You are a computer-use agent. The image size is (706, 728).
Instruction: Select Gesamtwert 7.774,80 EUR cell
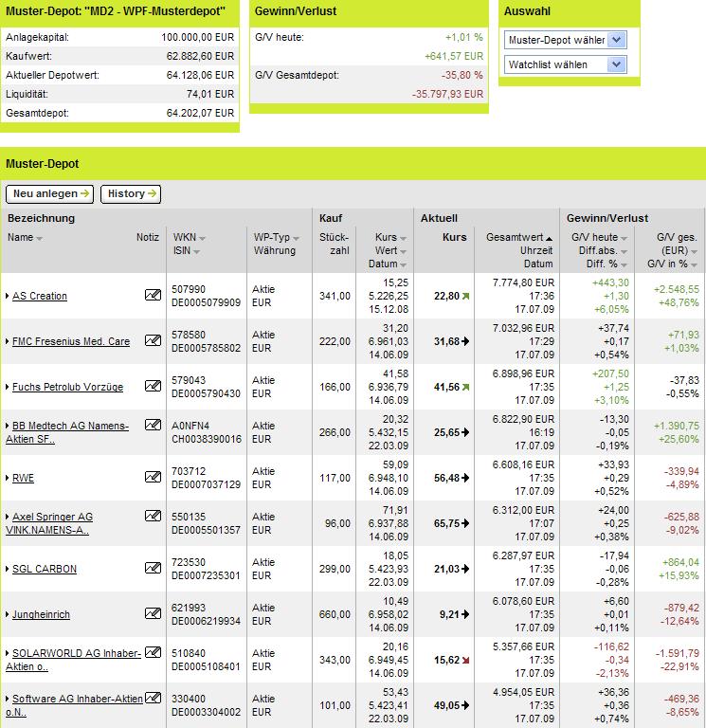[523, 282]
